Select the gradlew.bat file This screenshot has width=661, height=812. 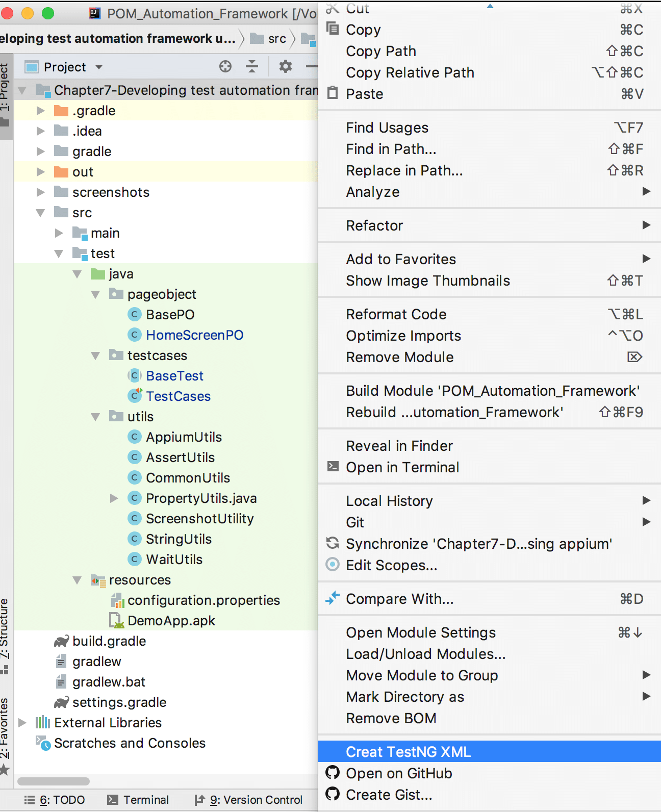point(109,682)
